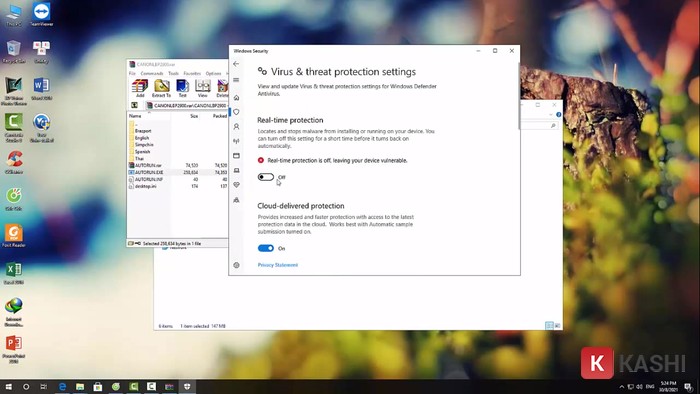The image size is (700, 394).
Task: Open Microsoft Store from the taskbar
Action: 98,386
